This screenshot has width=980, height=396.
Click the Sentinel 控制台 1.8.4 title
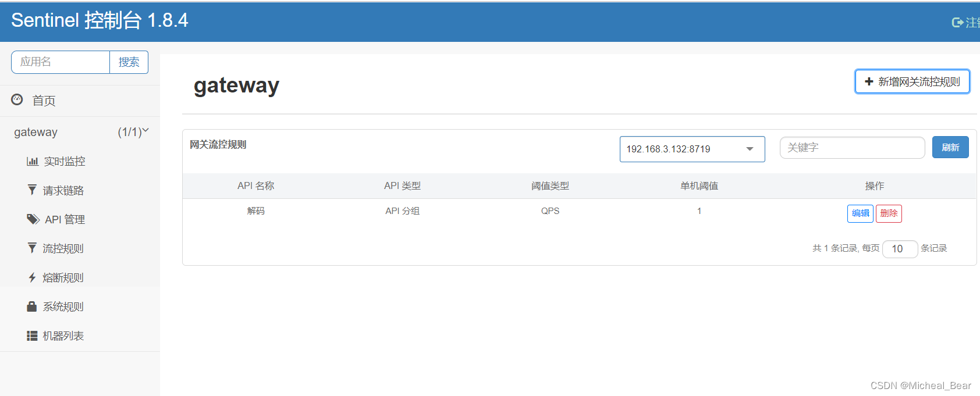[x=100, y=20]
